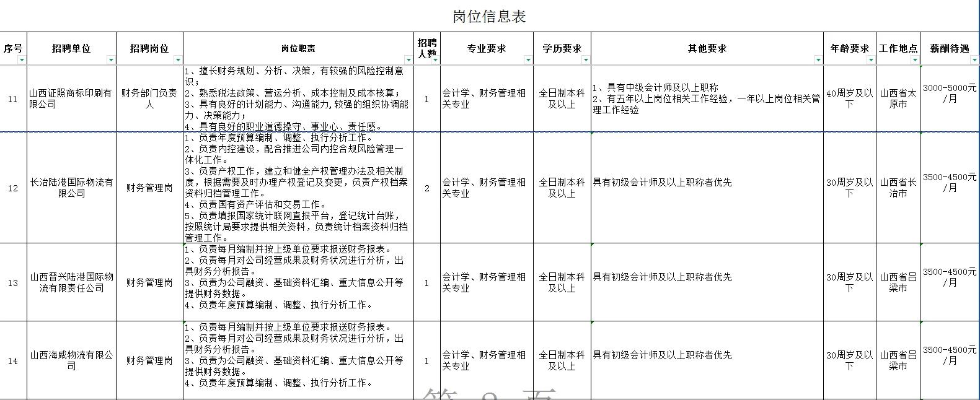Select 财务管理岗 cell in row 13

pyautogui.click(x=150, y=282)
